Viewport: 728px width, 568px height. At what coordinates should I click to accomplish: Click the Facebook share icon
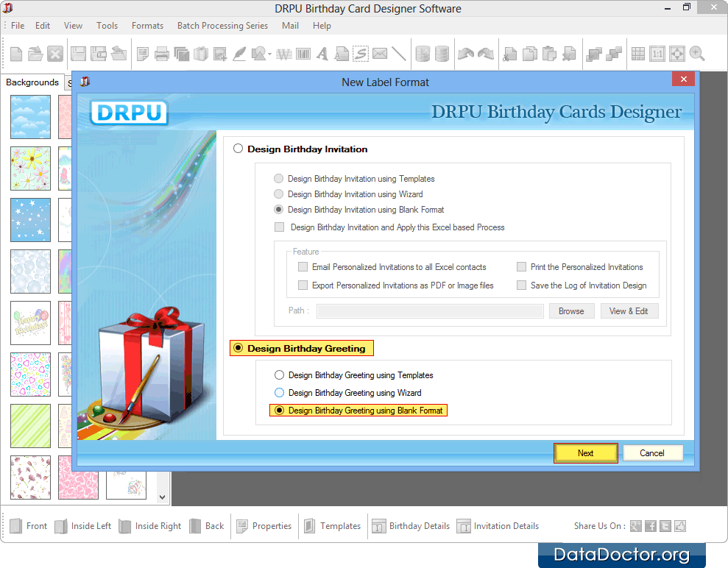tap(651, 526)
